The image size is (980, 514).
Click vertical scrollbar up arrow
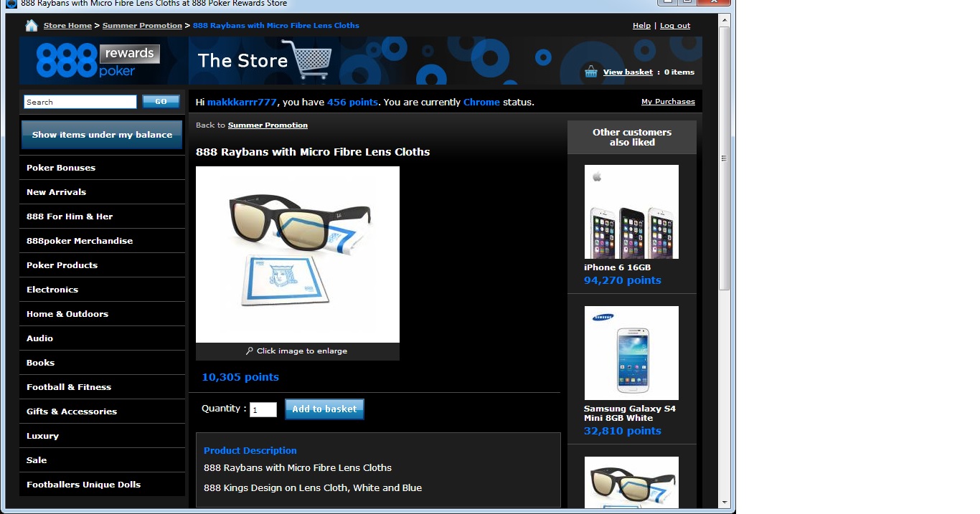tap(725, 19)
